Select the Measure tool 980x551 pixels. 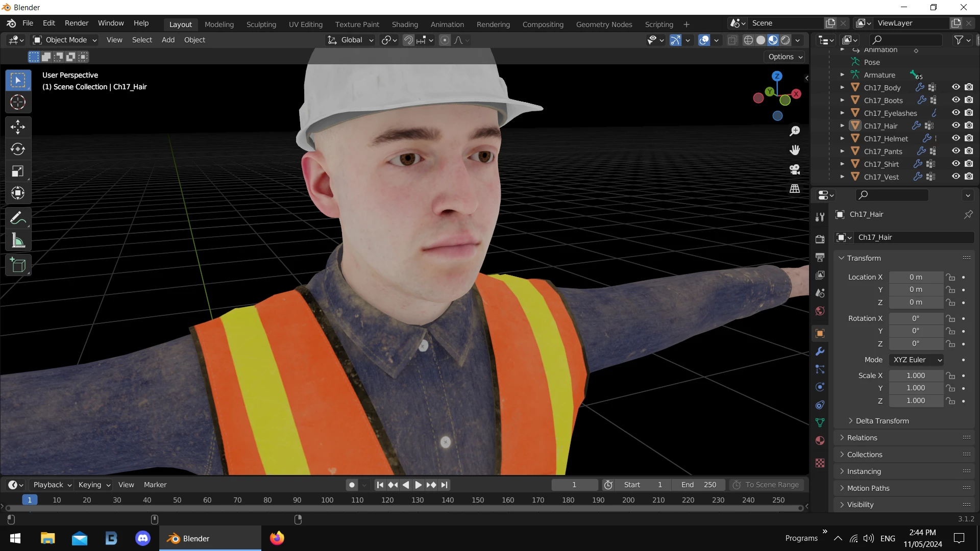click(18, 241)
